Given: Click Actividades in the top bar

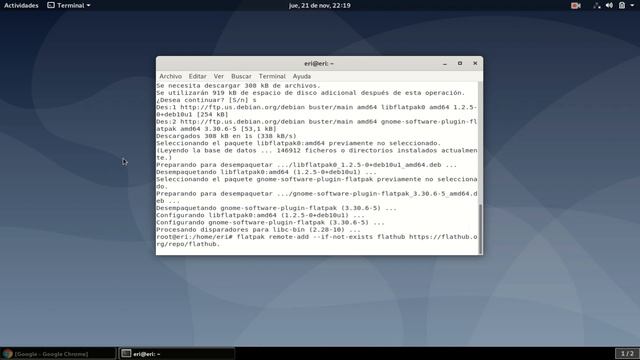Looking at the screenshot, I should click(21, 5).
